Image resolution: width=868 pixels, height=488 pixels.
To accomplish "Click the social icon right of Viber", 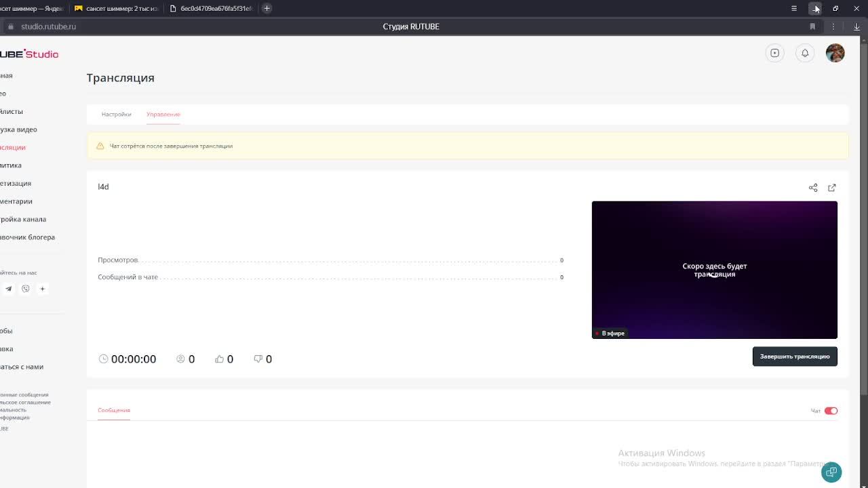I will [x=42, y=289].
